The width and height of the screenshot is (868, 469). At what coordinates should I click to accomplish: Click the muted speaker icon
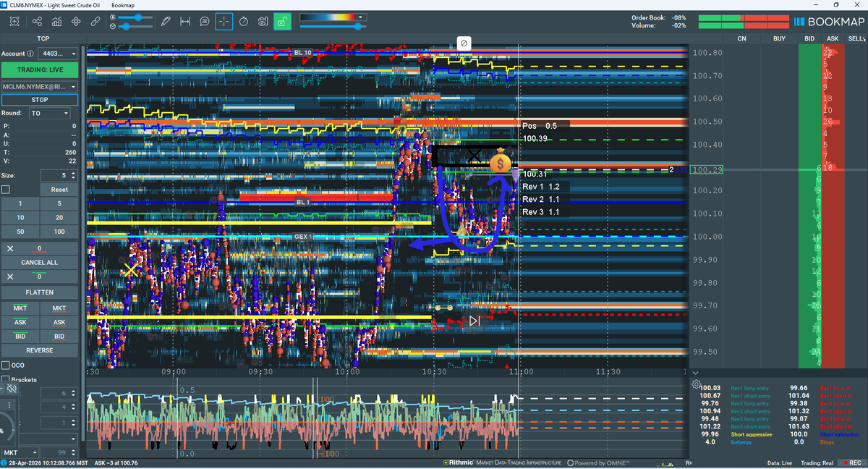coord(12,389)
